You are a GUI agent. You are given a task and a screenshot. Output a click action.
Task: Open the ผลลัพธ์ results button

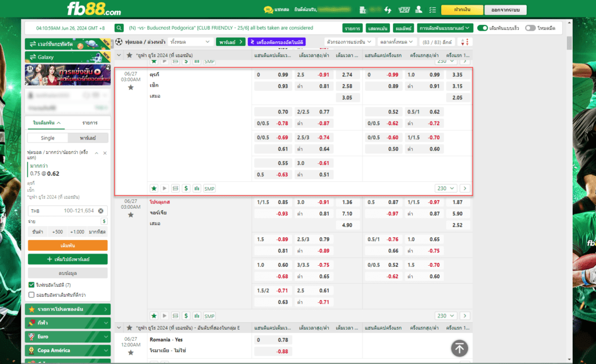[403, 28]
